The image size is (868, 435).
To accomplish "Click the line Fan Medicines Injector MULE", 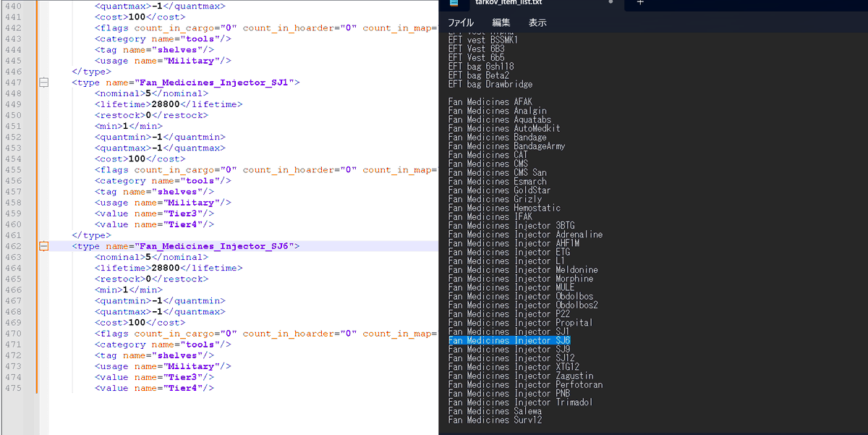I will pos(511,287).
